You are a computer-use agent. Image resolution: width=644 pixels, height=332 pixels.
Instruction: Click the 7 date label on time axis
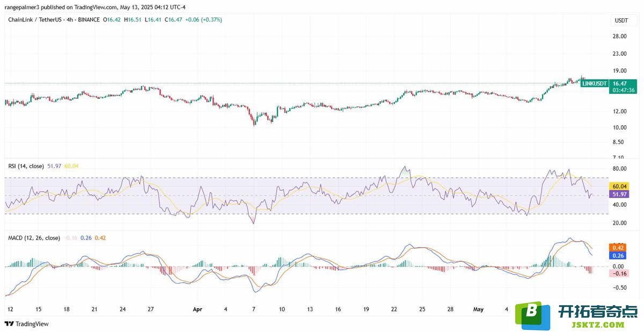click(x=254, y=310)
